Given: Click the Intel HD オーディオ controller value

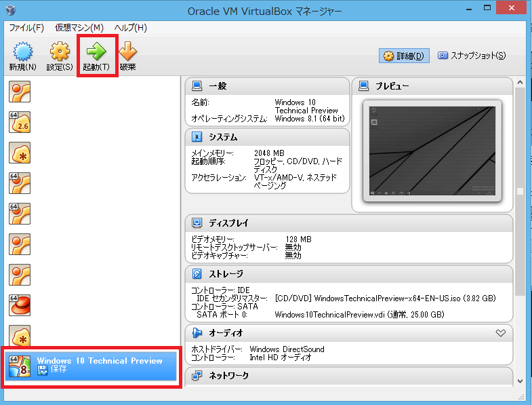Looking at the screenshot, I should (x=281, y=358).
